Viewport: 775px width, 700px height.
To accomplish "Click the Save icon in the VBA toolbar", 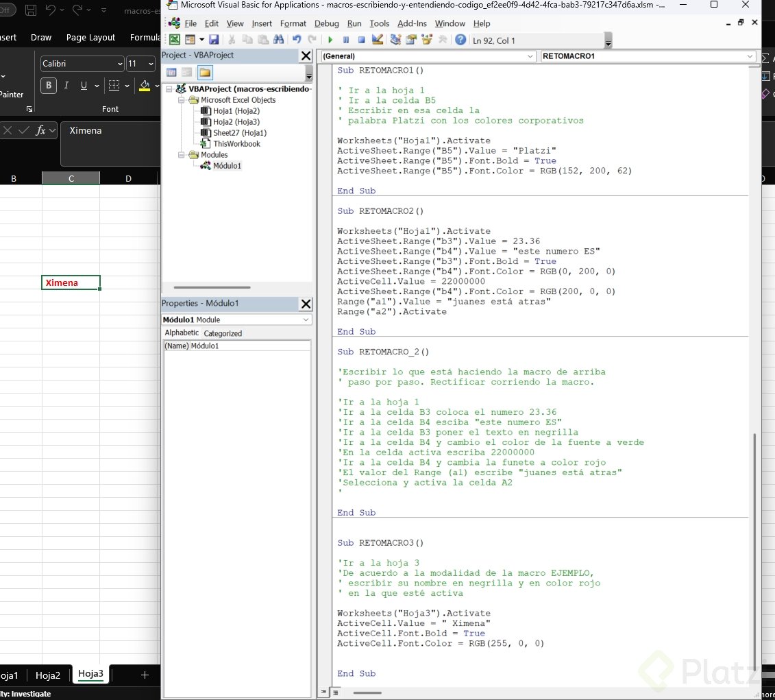I will click(x=214, y=40).
